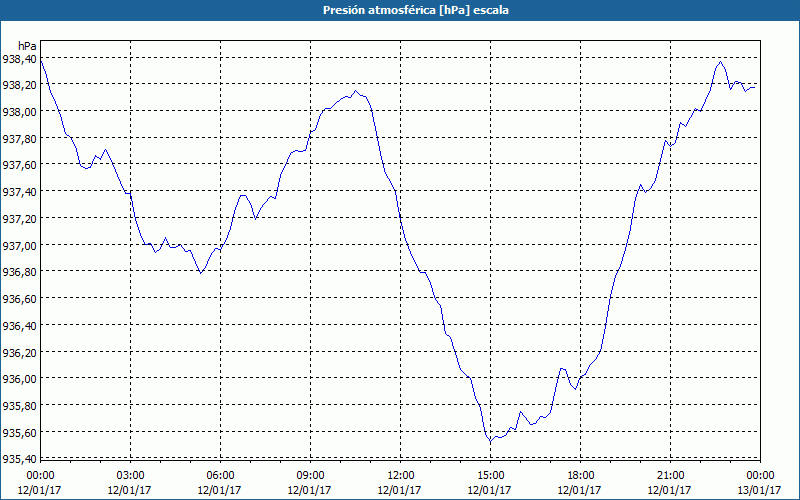This screenshot has width=800, height=500.
Task: Click the 'hPa' unit label
Action: (x=28, y=46)
